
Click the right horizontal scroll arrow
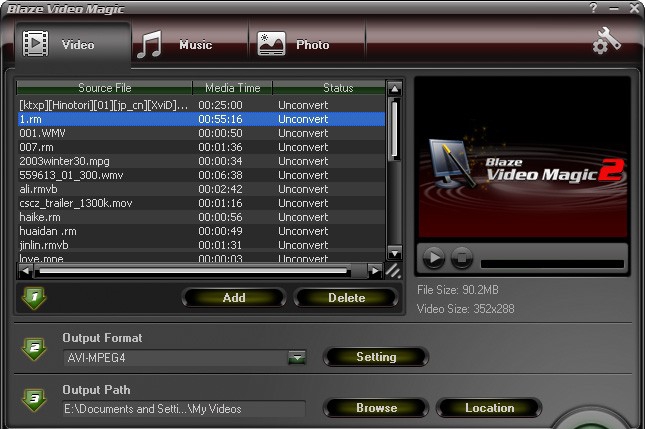pos(375,271)
